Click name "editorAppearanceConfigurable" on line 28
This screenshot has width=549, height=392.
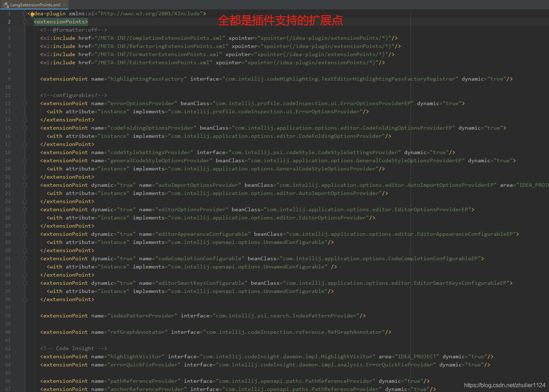[x=203, y=234]
